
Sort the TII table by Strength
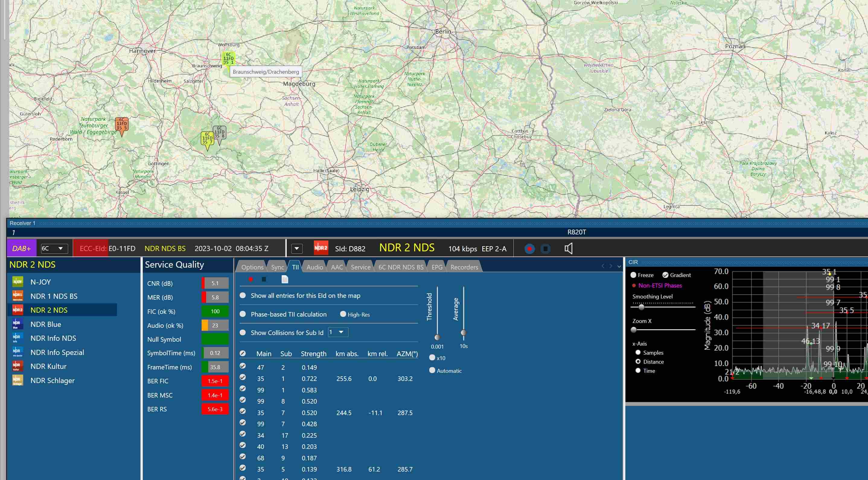(x=313, y=353)
